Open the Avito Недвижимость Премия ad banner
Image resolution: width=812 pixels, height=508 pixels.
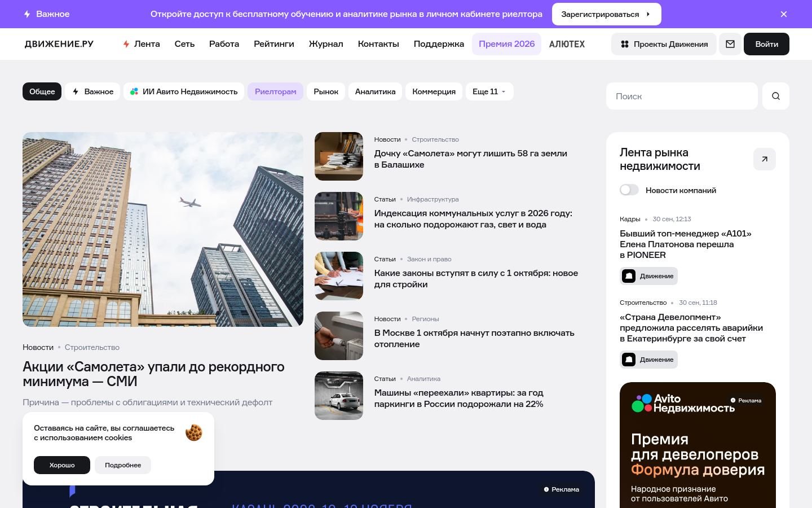[x=698, y=445]
